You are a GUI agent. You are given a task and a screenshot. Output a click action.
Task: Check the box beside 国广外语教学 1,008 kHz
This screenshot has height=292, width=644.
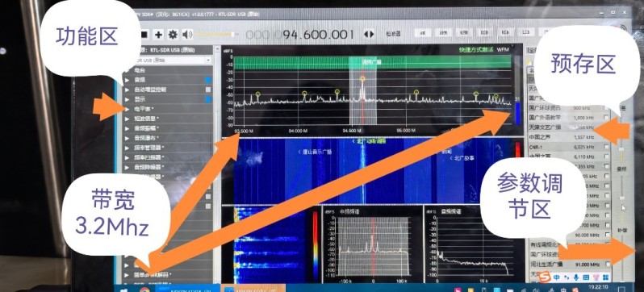click(x=606, y=118)
